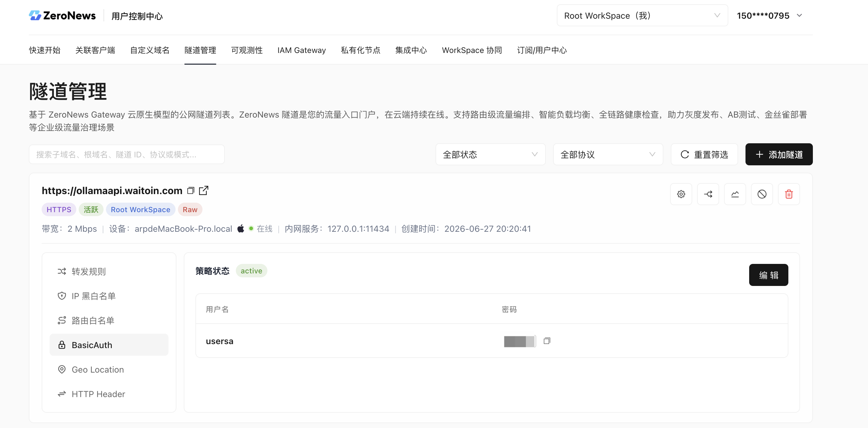This screenshot has width=868, height=428.
Task: Click the 127.0.0.1:11434 internal service address
Action: 358,229
